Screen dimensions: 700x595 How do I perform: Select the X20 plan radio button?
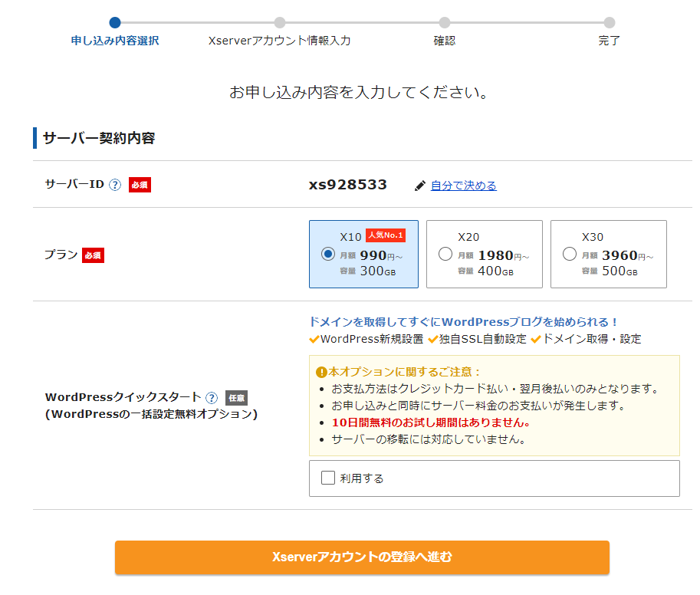pyautogui.click(x=445, y=254)
